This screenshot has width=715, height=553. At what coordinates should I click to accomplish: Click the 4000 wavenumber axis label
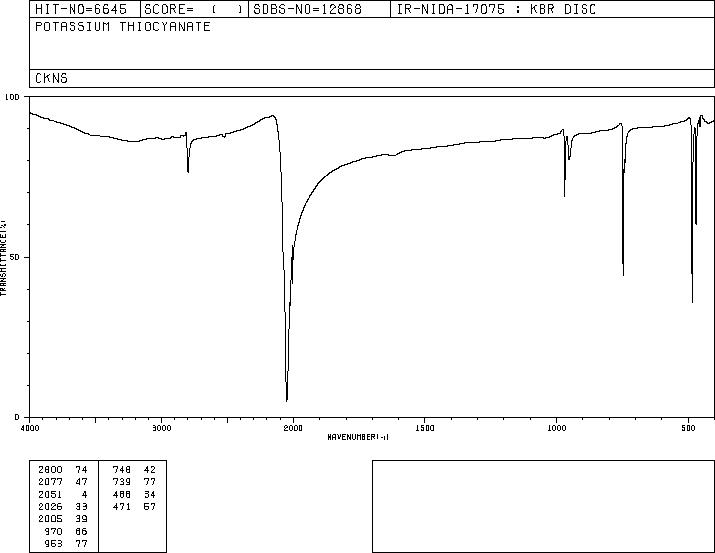click(30, 428)
